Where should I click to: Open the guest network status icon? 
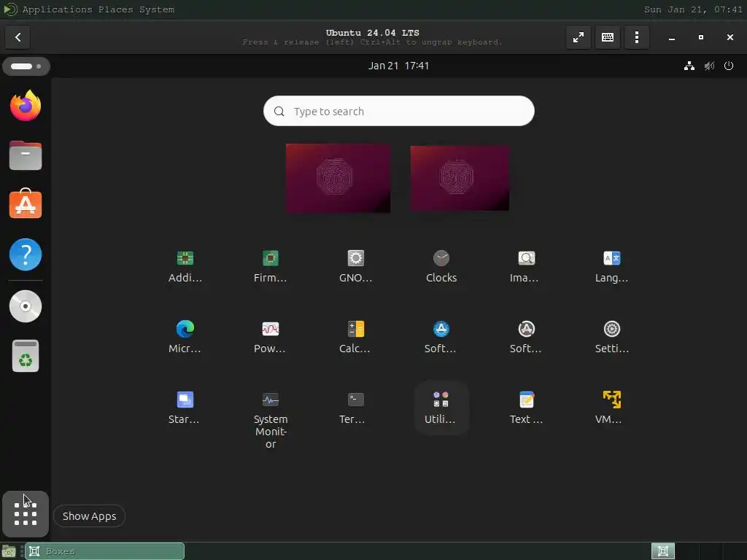click(689, 66)
